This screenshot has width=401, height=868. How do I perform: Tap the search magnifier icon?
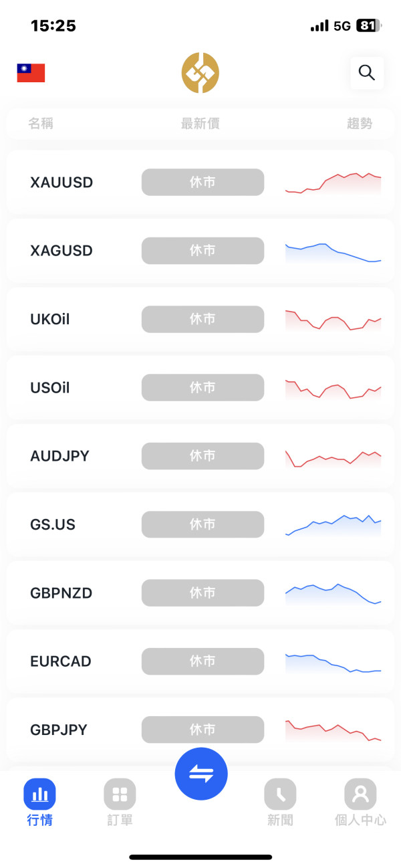pyautogui.click(x=367, y=73)
